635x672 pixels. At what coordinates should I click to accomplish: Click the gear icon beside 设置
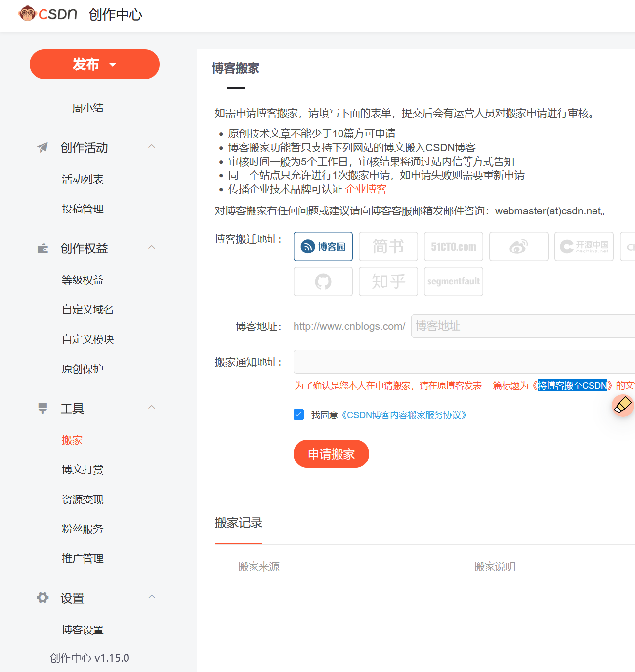(x=42, y=598)
